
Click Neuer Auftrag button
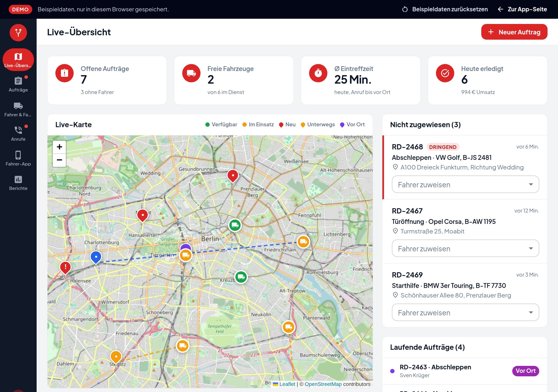tap(514, 32)
